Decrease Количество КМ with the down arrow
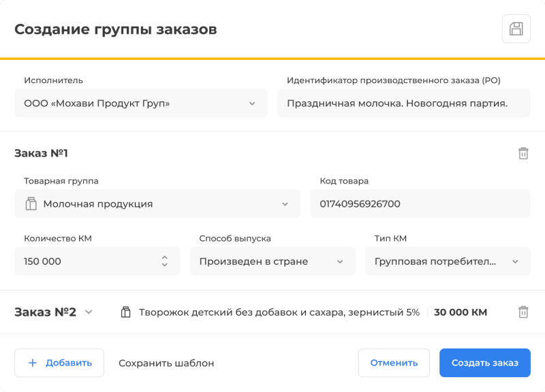The height and width of the screenshot is (392, 545). click(164, 265)
